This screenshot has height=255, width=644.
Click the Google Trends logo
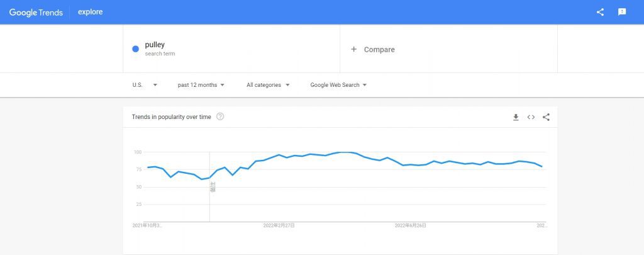[x=36, y=12]
